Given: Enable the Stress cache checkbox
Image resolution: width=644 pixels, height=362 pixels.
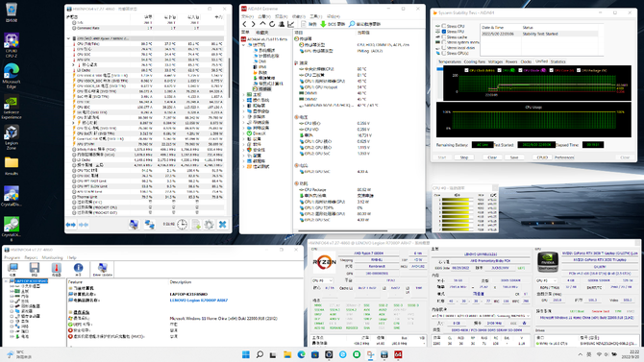Looking at the screenshot, I should click(x=443, y=36).
